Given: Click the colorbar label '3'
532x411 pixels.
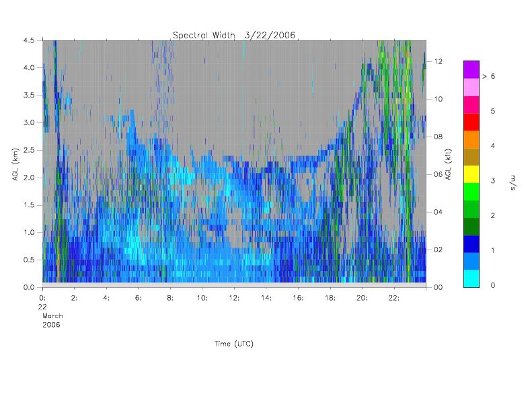Looking at the screenshot, I should pyautogui.click(x=492, y=180).
